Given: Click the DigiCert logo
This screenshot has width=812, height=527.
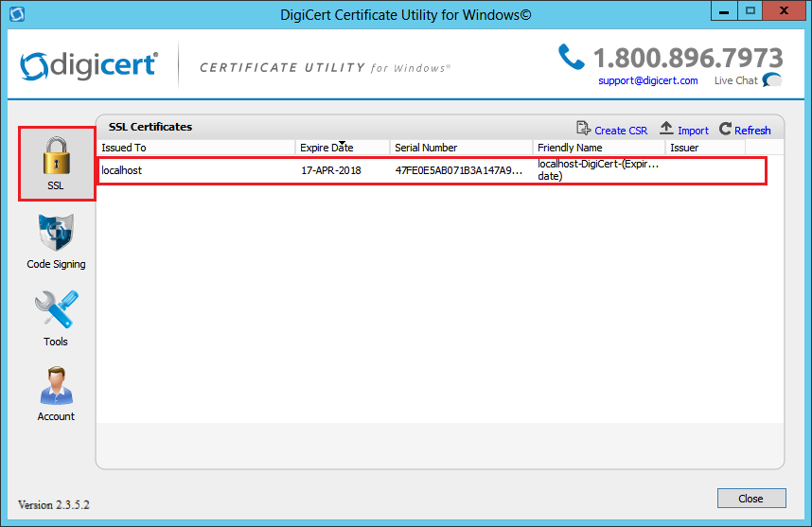Looking at the screenshot, I should click(x=89, y=66).
